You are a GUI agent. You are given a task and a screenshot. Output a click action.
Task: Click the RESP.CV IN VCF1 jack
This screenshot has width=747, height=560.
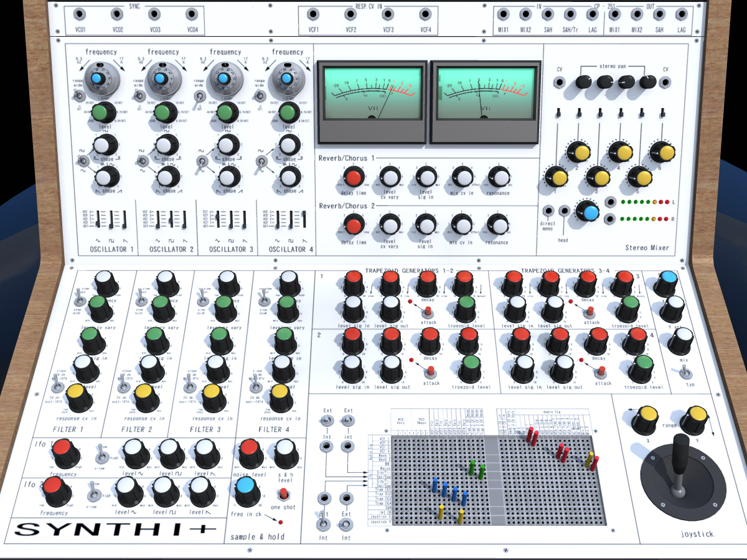pyautogui.click(x=313, y=14)
